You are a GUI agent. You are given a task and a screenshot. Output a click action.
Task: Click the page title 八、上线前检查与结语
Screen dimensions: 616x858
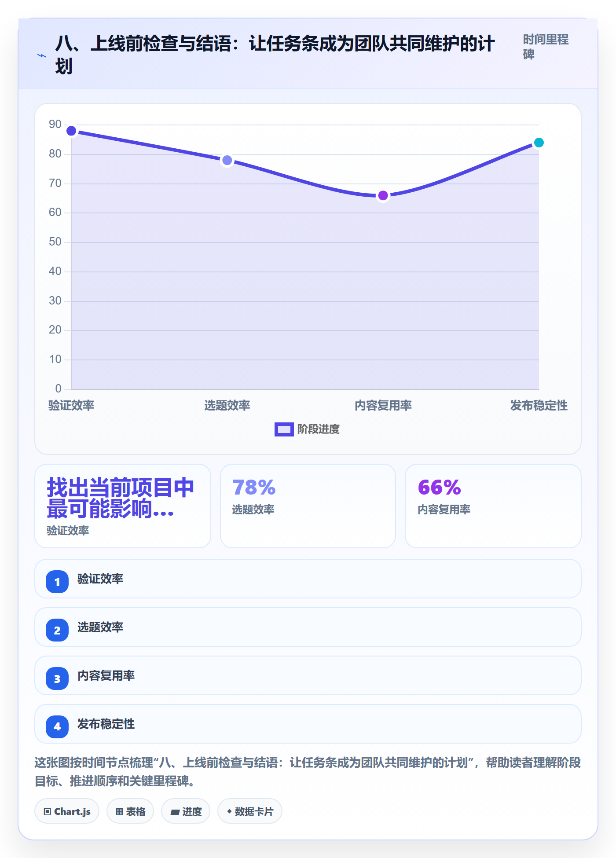point(275,55)
